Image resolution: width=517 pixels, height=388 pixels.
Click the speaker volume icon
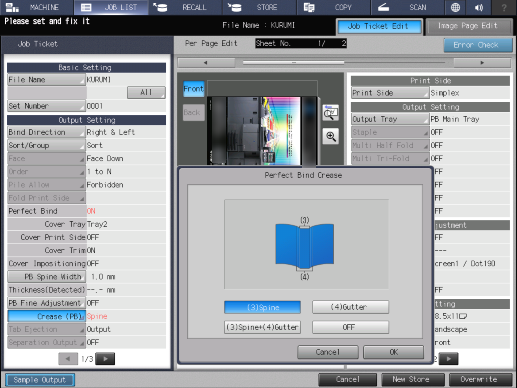click(x=479, y=7)
